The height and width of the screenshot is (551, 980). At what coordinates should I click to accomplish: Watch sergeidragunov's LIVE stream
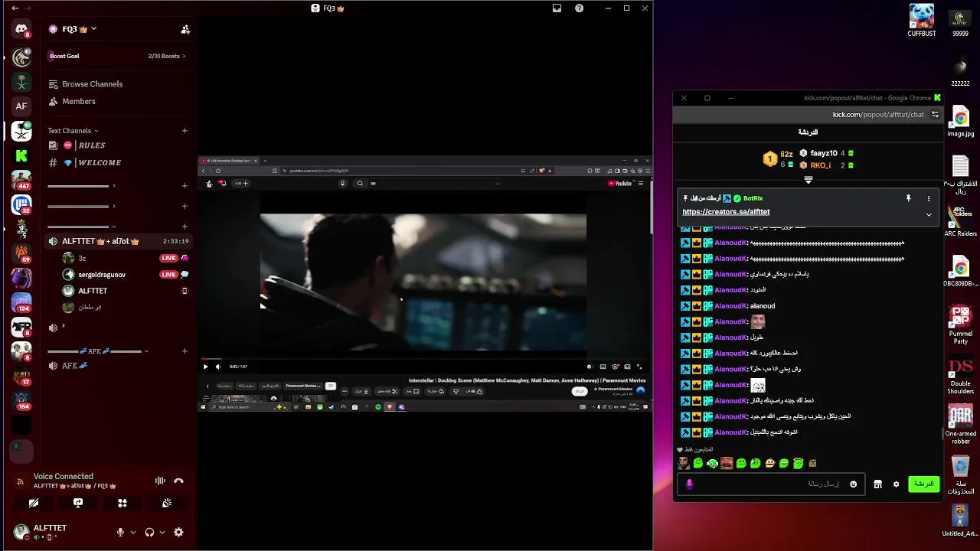coord(168,274)
